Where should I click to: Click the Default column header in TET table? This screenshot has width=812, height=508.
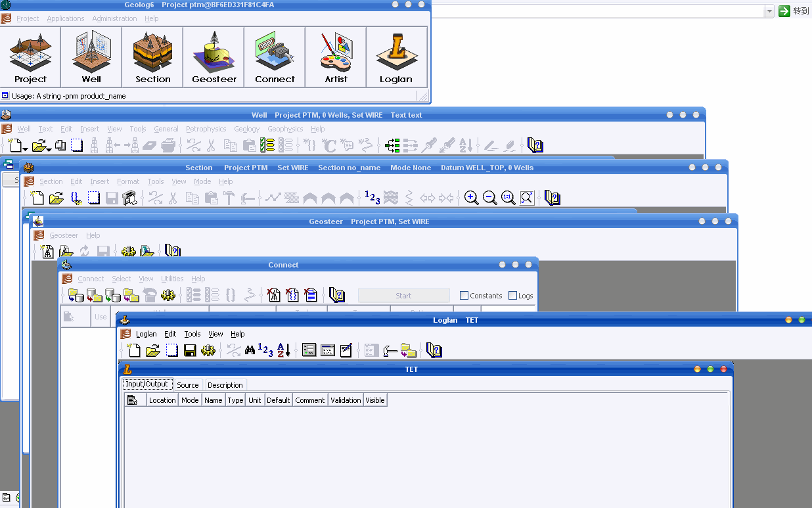click(279, 400)
